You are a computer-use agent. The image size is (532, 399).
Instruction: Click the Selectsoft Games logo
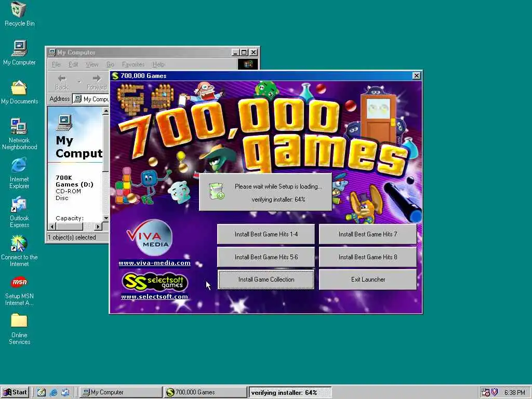pyautogui.click(x=154, y=282)
